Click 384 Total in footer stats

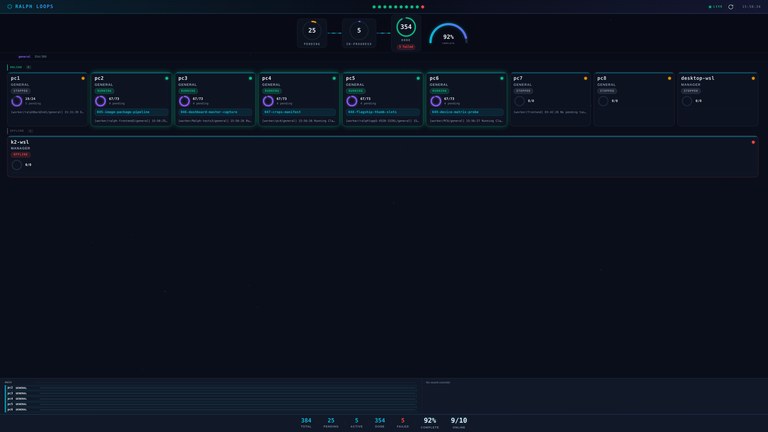[x=306, y=423]
